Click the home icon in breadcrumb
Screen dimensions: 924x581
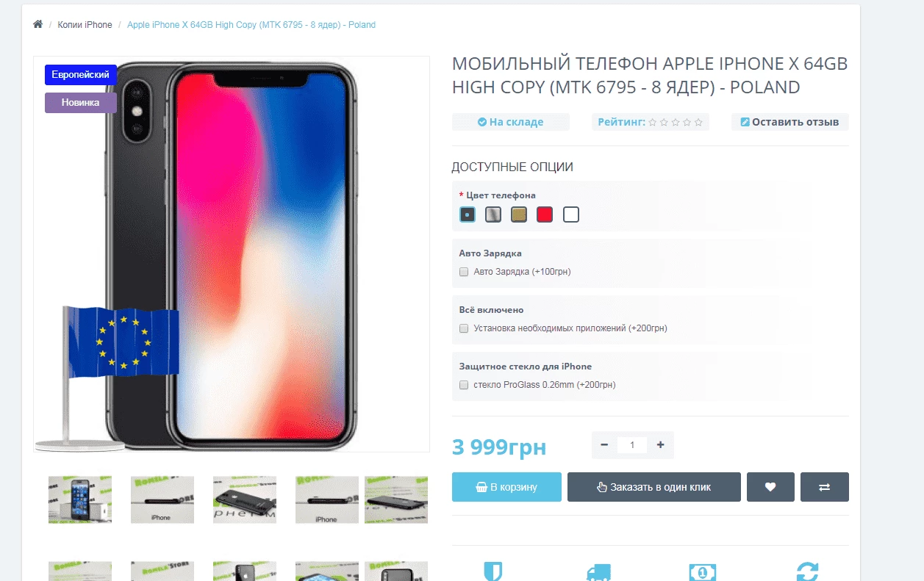pos(38,24)
